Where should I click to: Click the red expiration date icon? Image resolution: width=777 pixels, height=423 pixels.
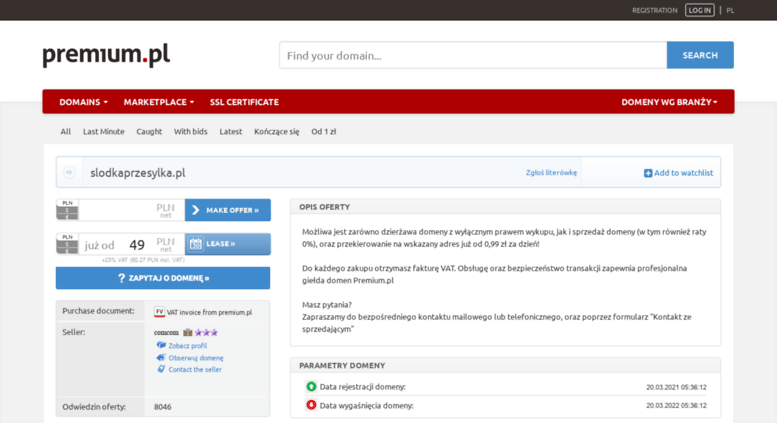click(311, 405)
